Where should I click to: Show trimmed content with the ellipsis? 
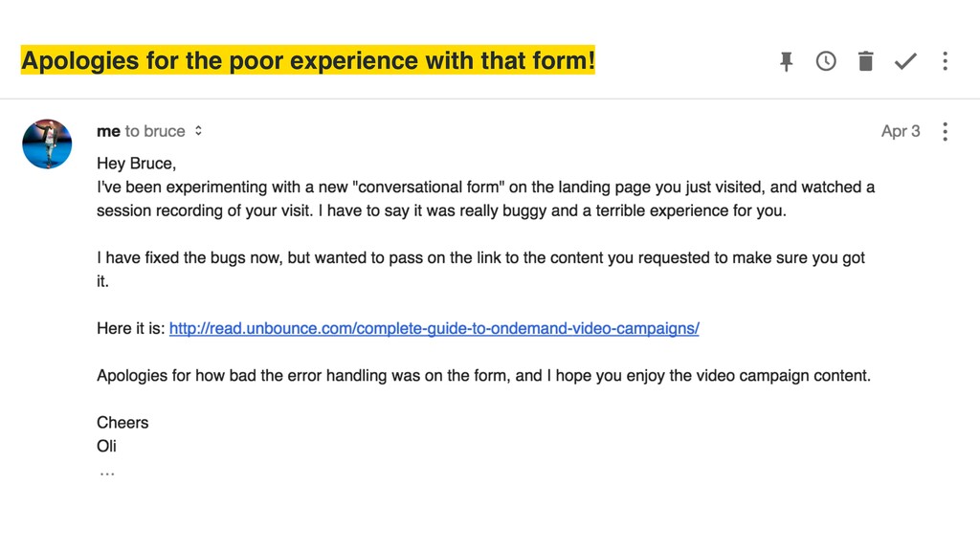(107, 474)
